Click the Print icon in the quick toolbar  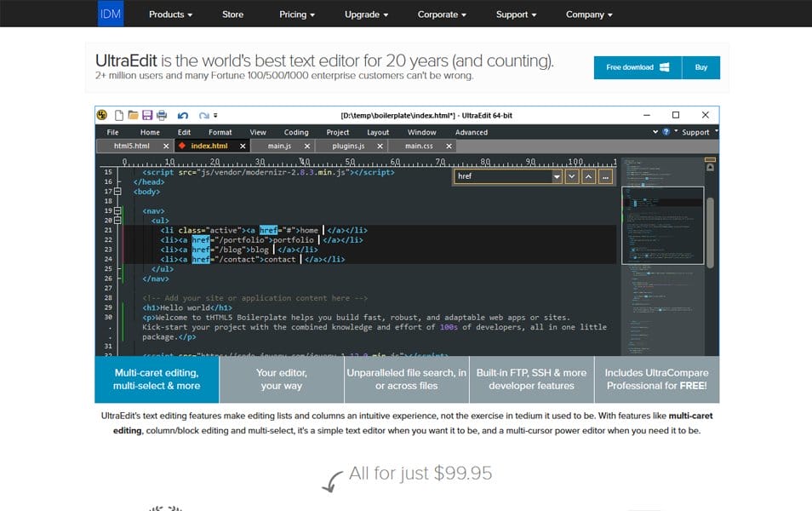162,115
